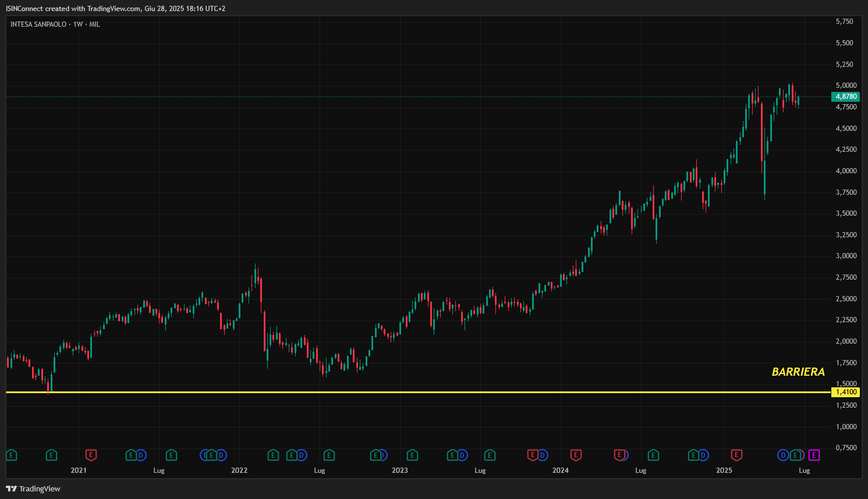Click the blue dividend marker nearest before 2024 label
This screenshot has height=499, width=868.
[543, 455]
